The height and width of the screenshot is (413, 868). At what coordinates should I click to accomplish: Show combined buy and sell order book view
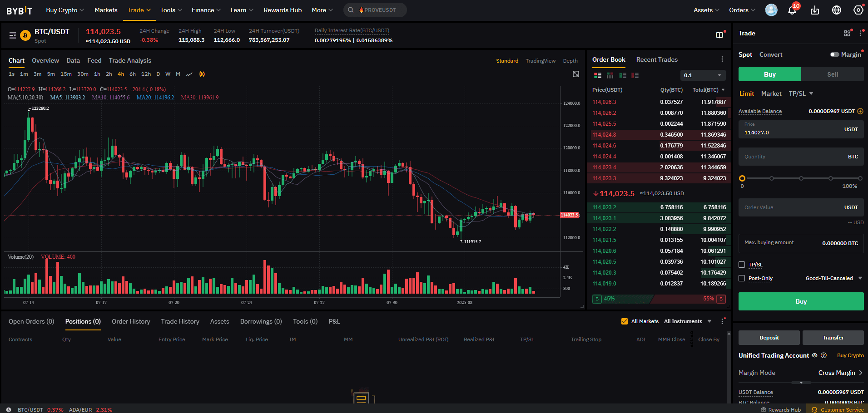[597, 75]
